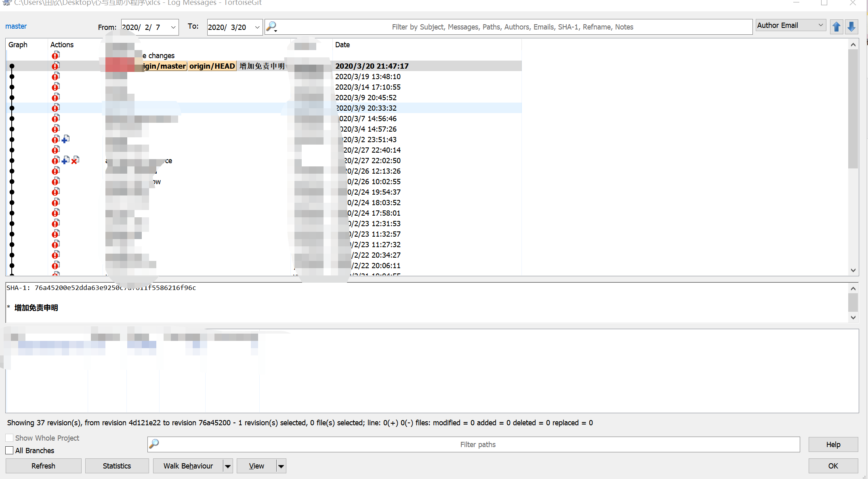This screenshot has width=868, height=479.
Task: Click modified icon for 2020/3/9 20:33:32 commit
Action: (x=56, y=108)
